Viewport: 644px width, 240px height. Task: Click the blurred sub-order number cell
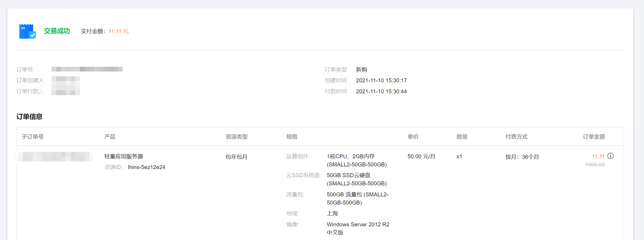tap(55, 157)
